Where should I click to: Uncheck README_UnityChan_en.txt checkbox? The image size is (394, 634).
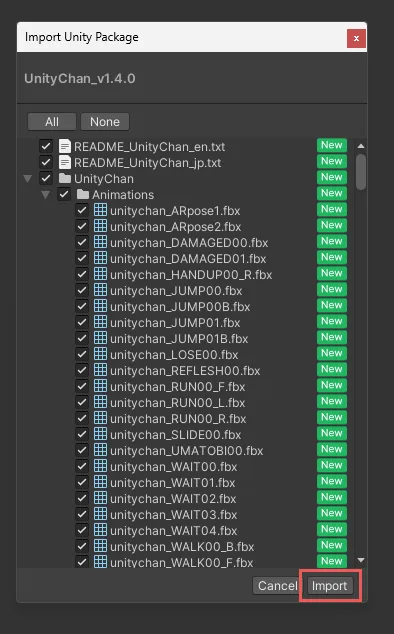click(x=46, y=146)
